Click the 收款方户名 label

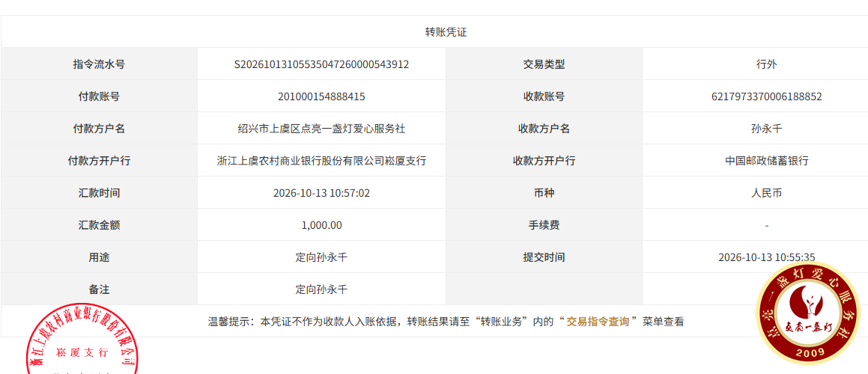544,129
